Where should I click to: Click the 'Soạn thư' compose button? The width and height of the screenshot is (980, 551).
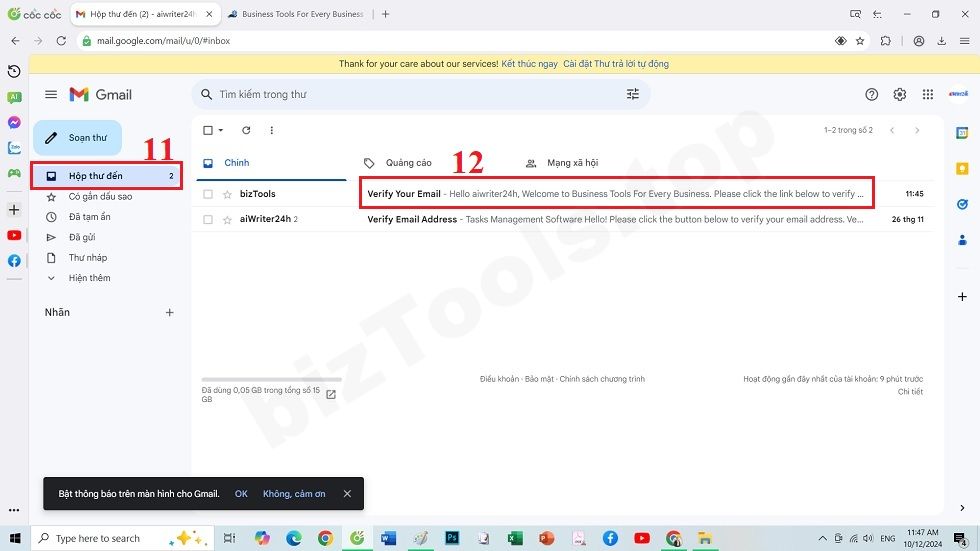click(77, 138)
